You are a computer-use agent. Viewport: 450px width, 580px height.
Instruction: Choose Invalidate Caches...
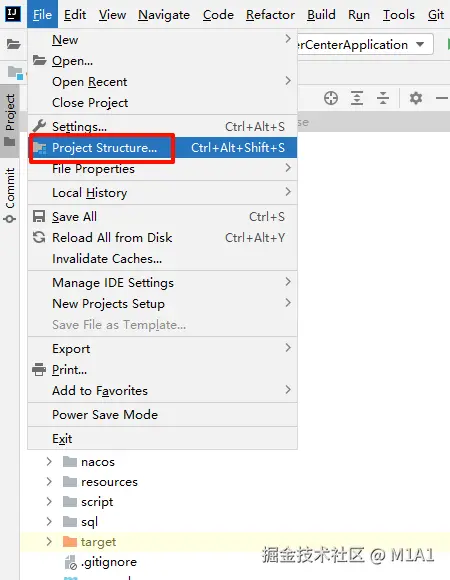[x=162, y=259]
